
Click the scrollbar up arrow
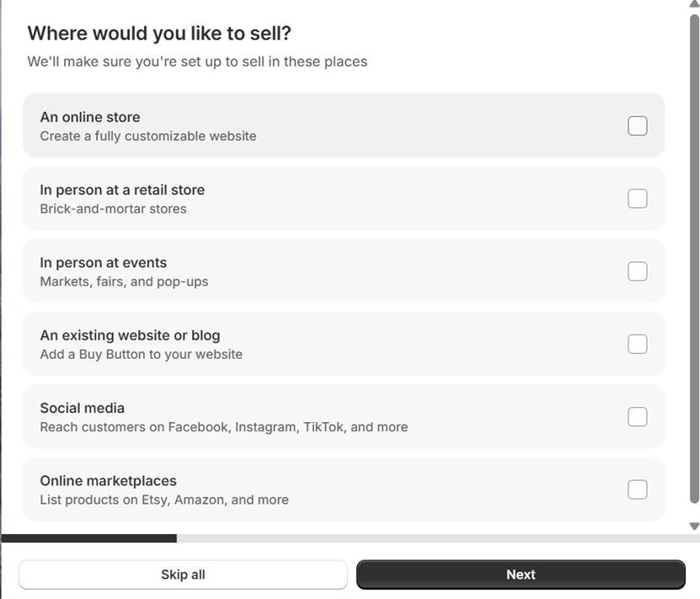click(694, 6)
